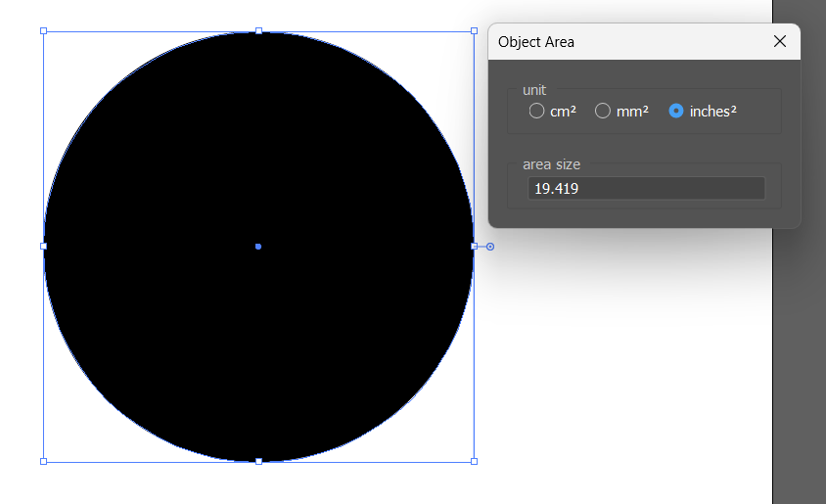Click the circle's center point marker
The image size is (826, 504).
[258, 247]
